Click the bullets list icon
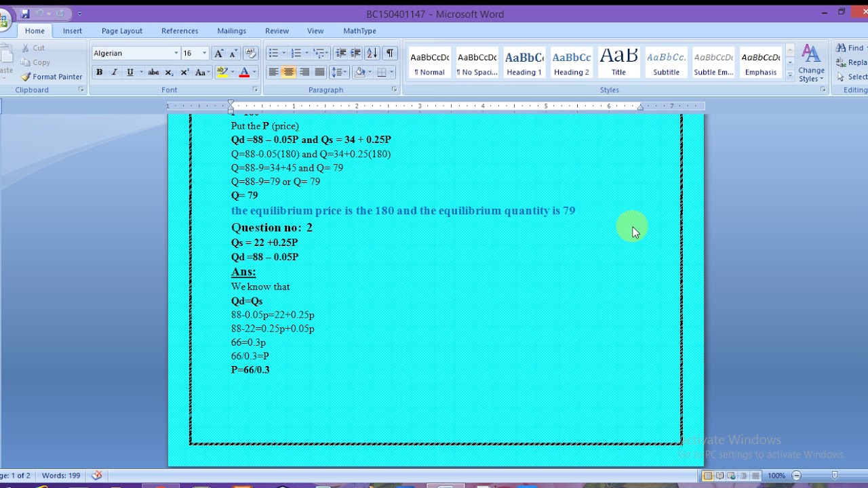This screenshot has height=488, width=868. [273, 54]
